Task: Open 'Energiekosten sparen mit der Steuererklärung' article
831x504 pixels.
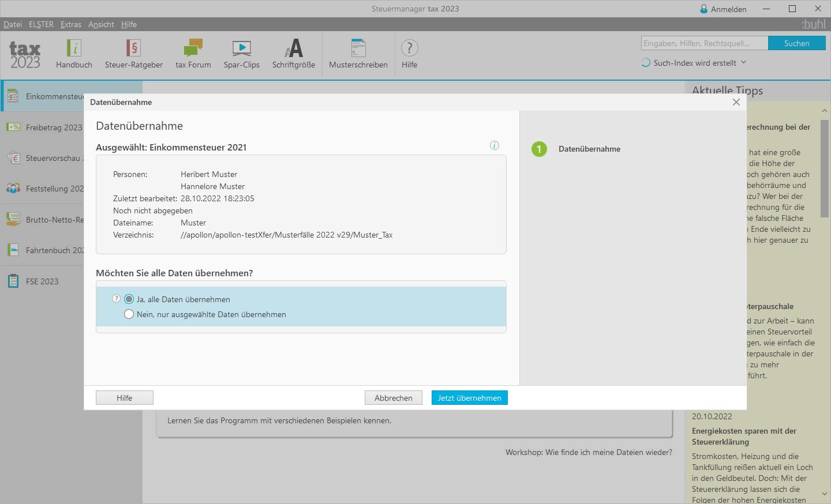Action: (x=744, y=437)
